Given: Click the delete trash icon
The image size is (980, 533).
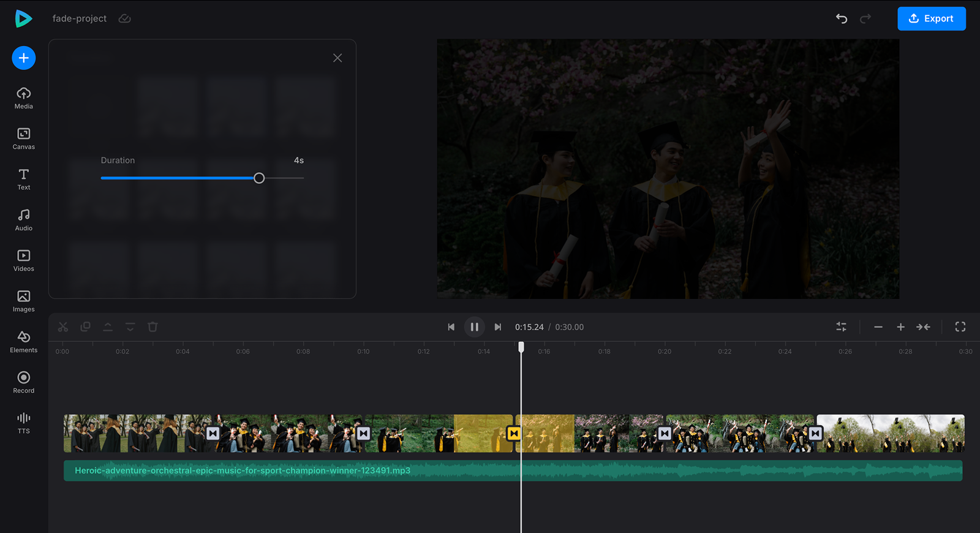Looking at the screenshot, I should coord(153,327).
